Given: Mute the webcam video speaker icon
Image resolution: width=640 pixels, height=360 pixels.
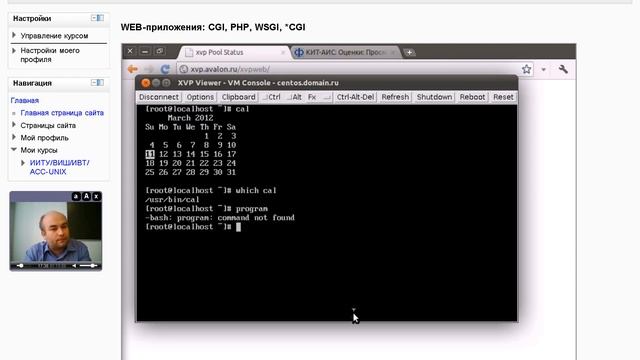Looking at the screenshot, I should pos(74,266).
